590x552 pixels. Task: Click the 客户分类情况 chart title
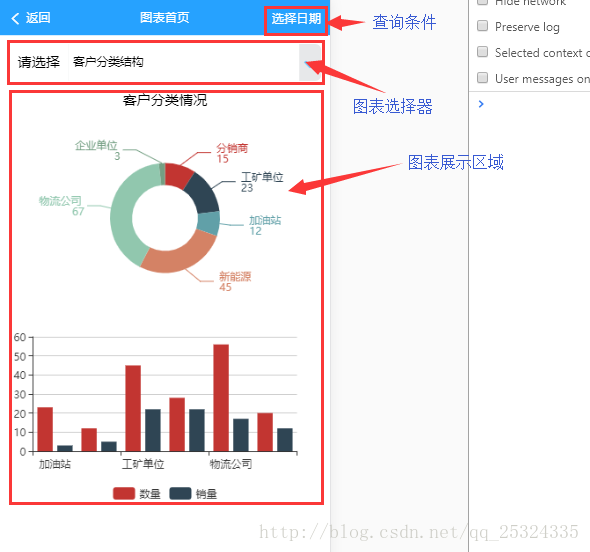pos(165,100)
